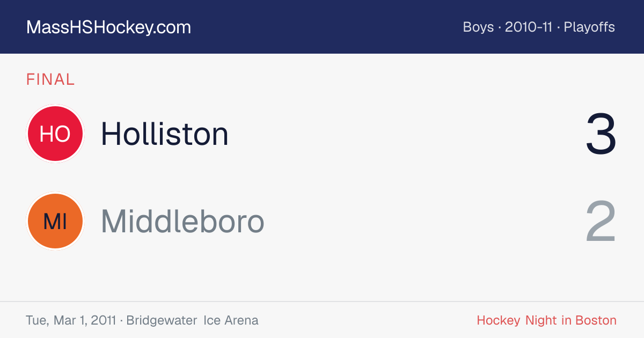Click Holliston's score of 3
This screenshot has height=338, width=644.
tap(601, 134)
